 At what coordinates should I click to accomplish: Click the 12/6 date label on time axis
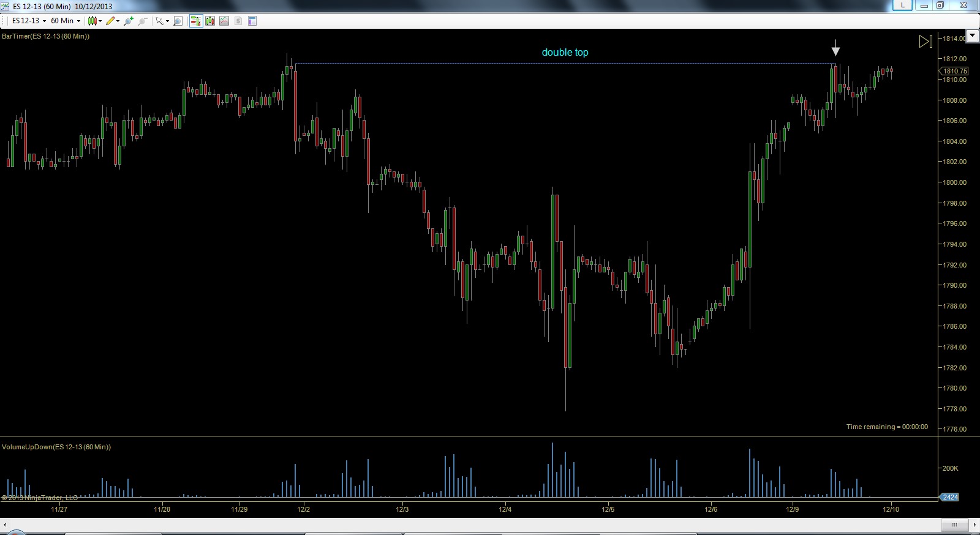click(711, 509)
